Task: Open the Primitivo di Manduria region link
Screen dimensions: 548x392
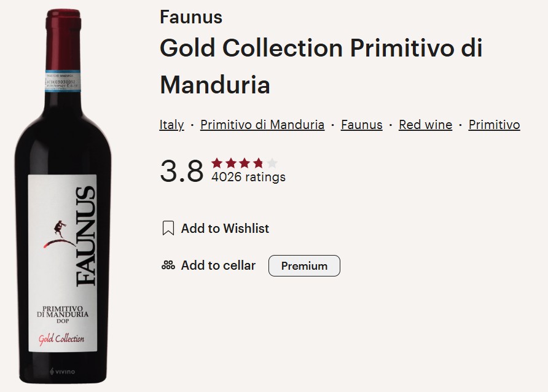Action: tap(262, 125)
